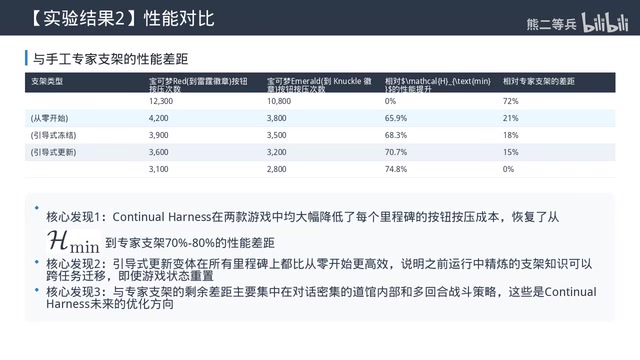Click the 3,200 table cell
Screen dimensions: 640x360
[x=276, y=152]
